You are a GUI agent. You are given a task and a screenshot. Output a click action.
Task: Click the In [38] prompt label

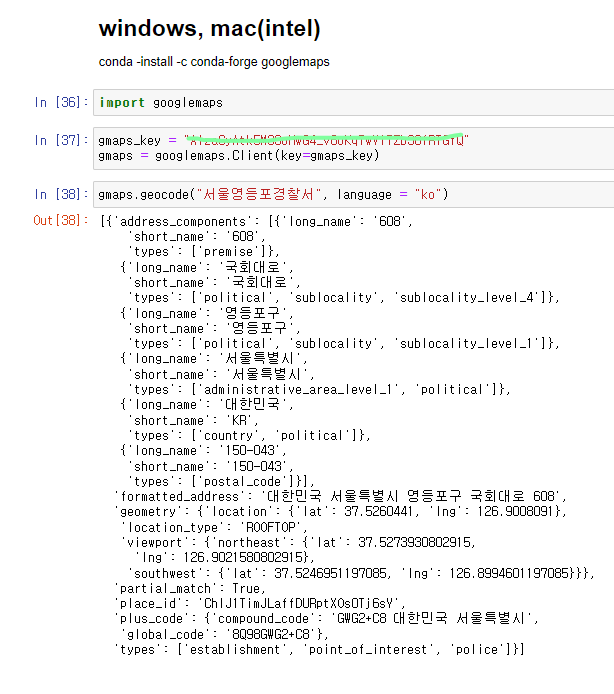(x=61, y=194)
